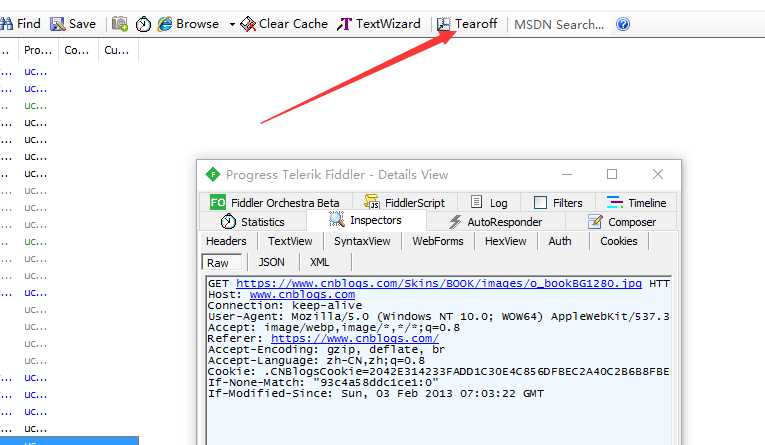Open the AutoResponder tab

[x=496, y=222]
